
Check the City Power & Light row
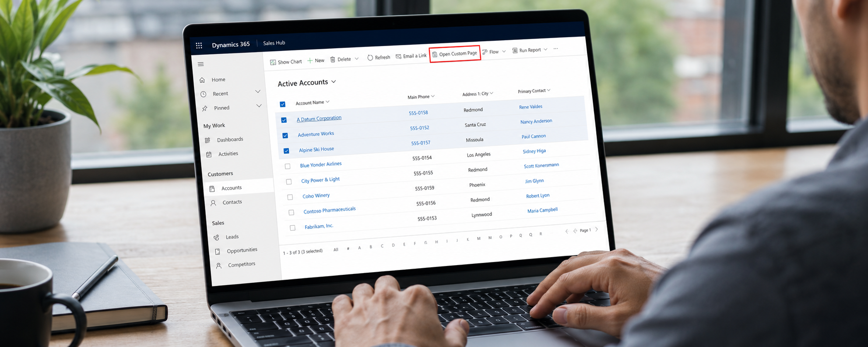pos(289,182)
